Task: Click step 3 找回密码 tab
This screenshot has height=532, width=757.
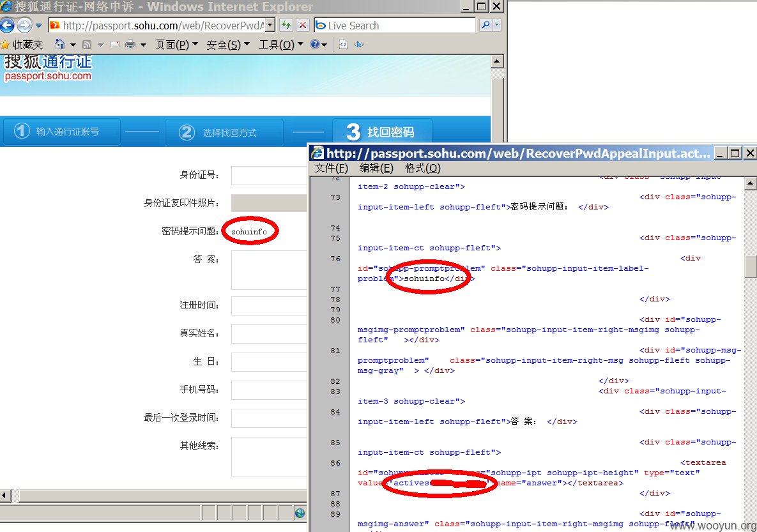Action: (x=381, y=132)
